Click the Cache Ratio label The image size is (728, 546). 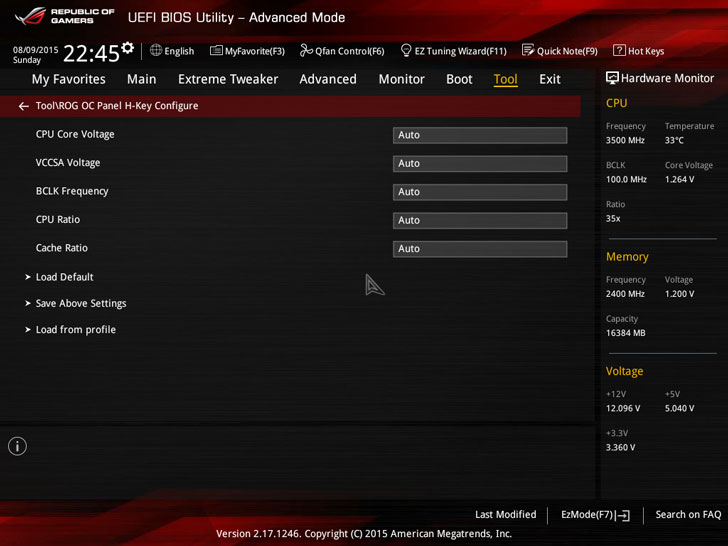(62, 248)
